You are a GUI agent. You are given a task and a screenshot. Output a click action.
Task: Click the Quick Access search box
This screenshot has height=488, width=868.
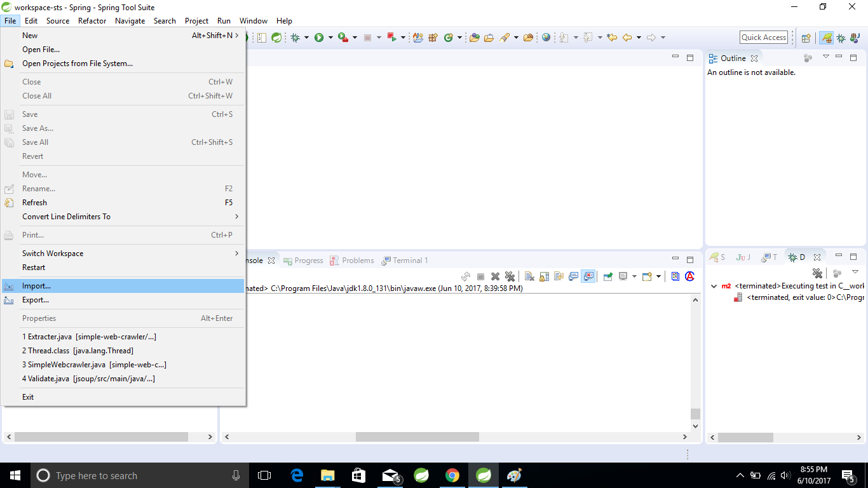click(763, 37)
